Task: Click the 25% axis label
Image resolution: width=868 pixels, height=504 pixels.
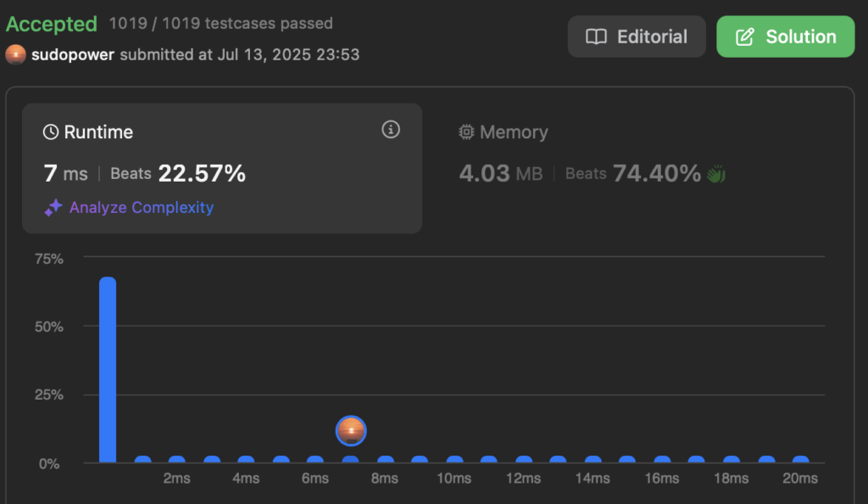Action: point(48,395)
